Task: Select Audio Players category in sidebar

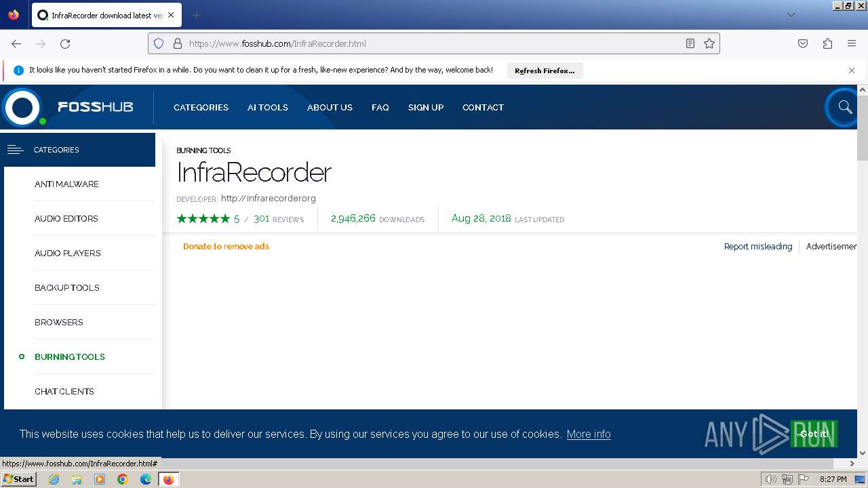Action: (68, 253)
